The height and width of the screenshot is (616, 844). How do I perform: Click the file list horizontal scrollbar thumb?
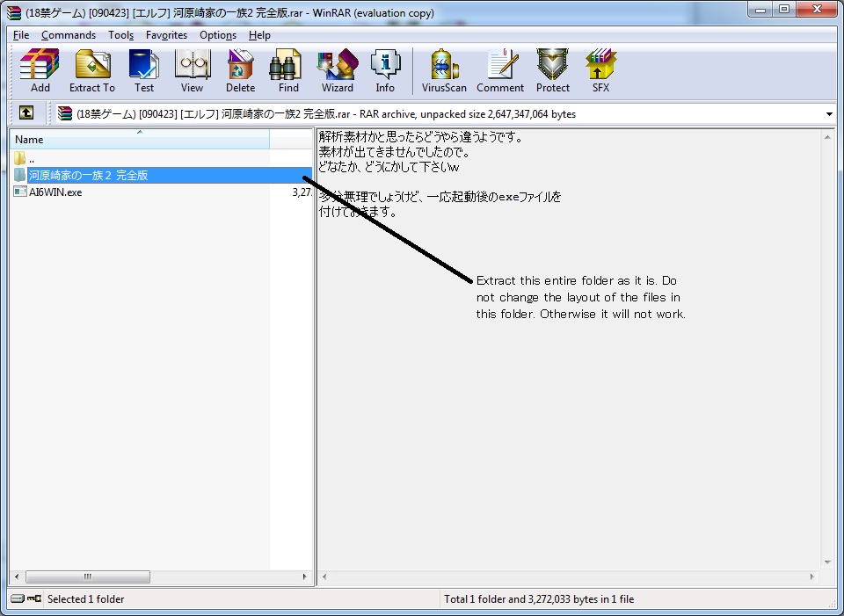[x=88, y=576]
